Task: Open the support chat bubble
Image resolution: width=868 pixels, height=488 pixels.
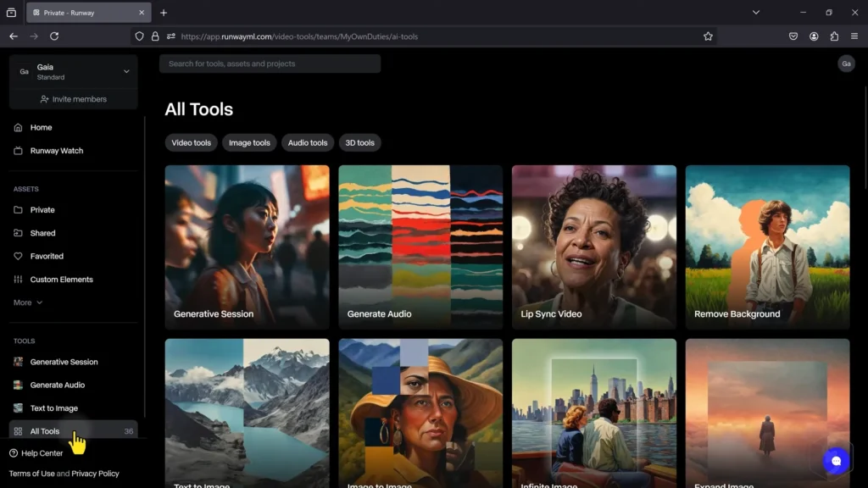Action: (836, 461)
